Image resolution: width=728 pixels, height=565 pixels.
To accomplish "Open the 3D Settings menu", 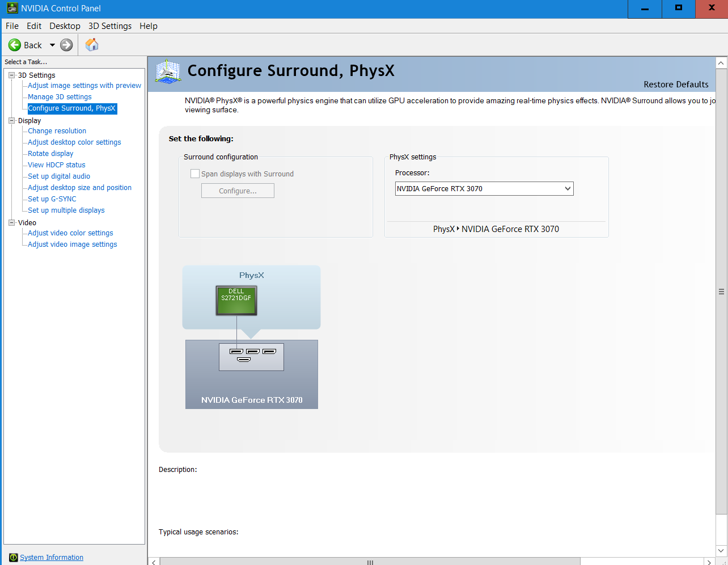I will coord(110,26).
